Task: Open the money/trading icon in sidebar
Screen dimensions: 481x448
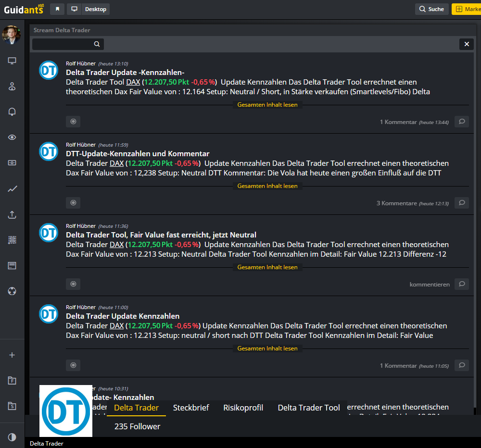Action: pos(12,163)
